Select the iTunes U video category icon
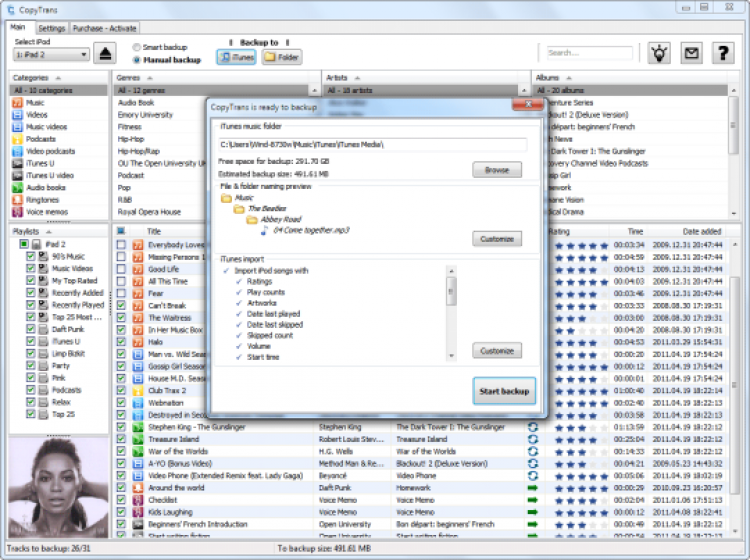This screenshot has height=560, width=750. (x=17, y=176)
